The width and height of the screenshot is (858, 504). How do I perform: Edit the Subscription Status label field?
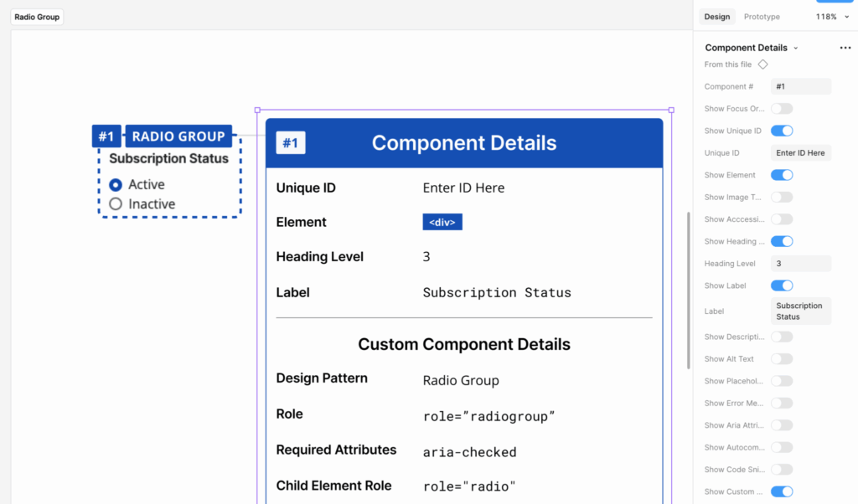[801, 311]
